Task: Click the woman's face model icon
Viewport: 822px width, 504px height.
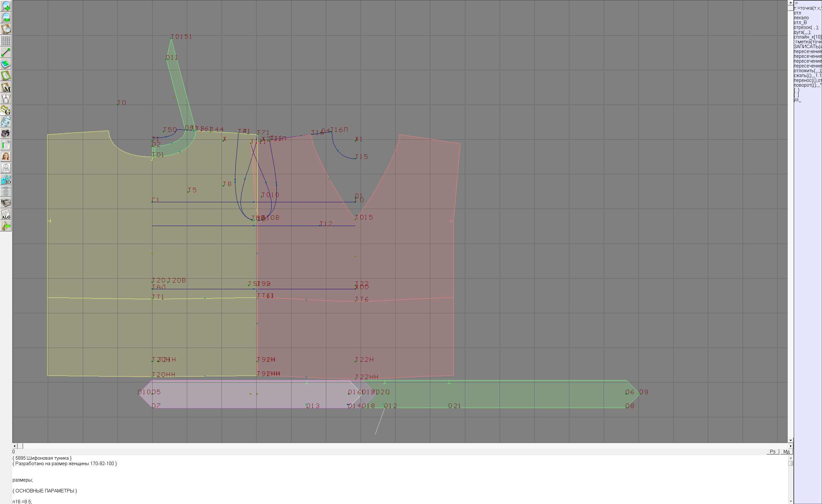Action: [6, 156]
